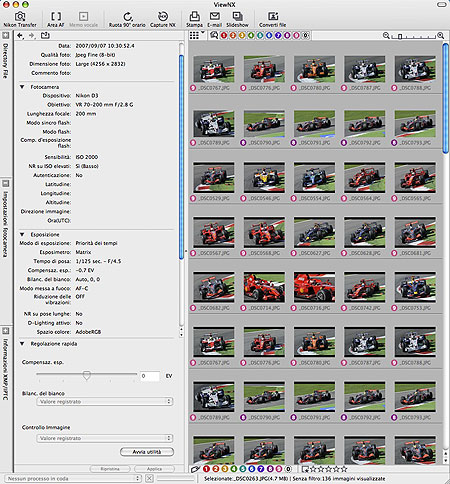Filter thumbnails by red label 1
The width and height of the screenshot is (450, 484).
point(224,35)
